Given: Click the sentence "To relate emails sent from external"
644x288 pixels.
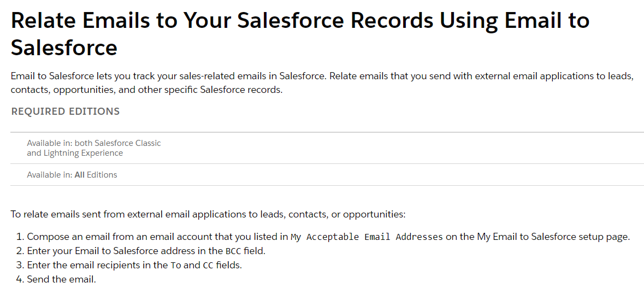Looking at the screenshot, I should [208, 214].
